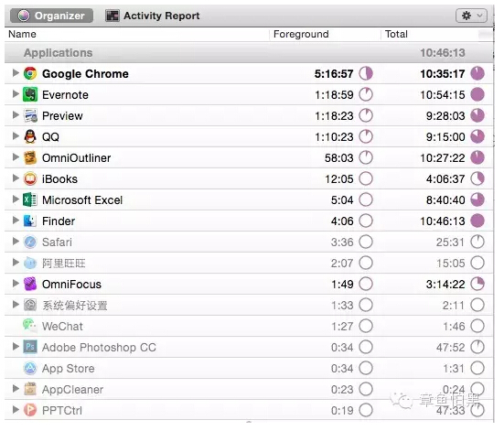Click the iBooks app icon
504x431 pixels.
pyautogui.click(x=30, y=178)
